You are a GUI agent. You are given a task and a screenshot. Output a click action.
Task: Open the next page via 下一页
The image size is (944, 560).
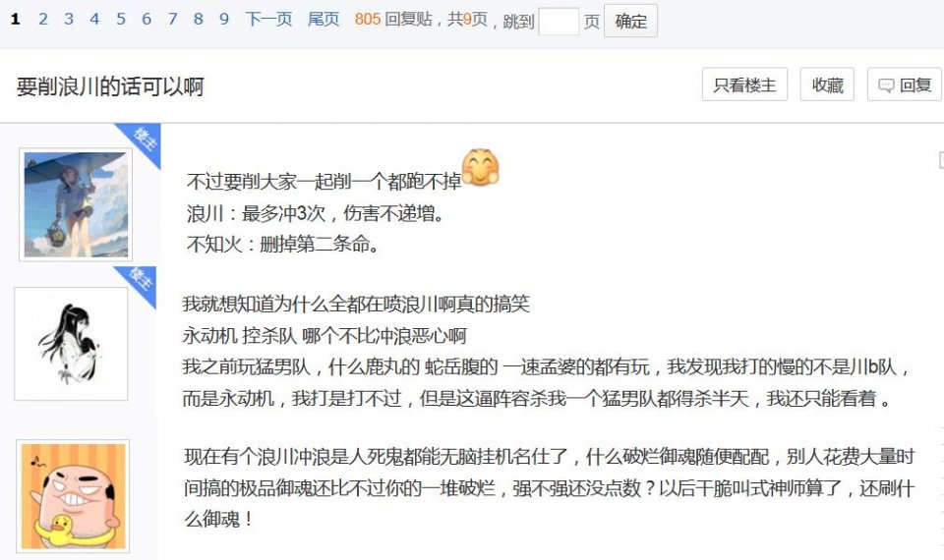[x=268, y=20]
